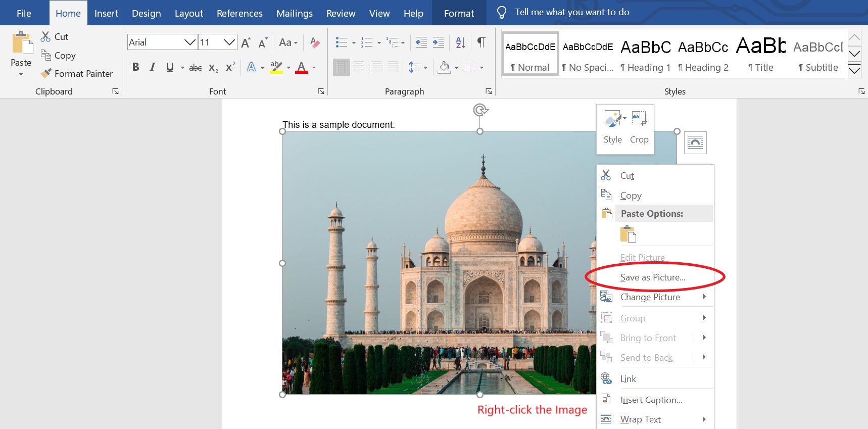
Task: Expand the Styles gallery more arrow
Action: click(854, 70)
